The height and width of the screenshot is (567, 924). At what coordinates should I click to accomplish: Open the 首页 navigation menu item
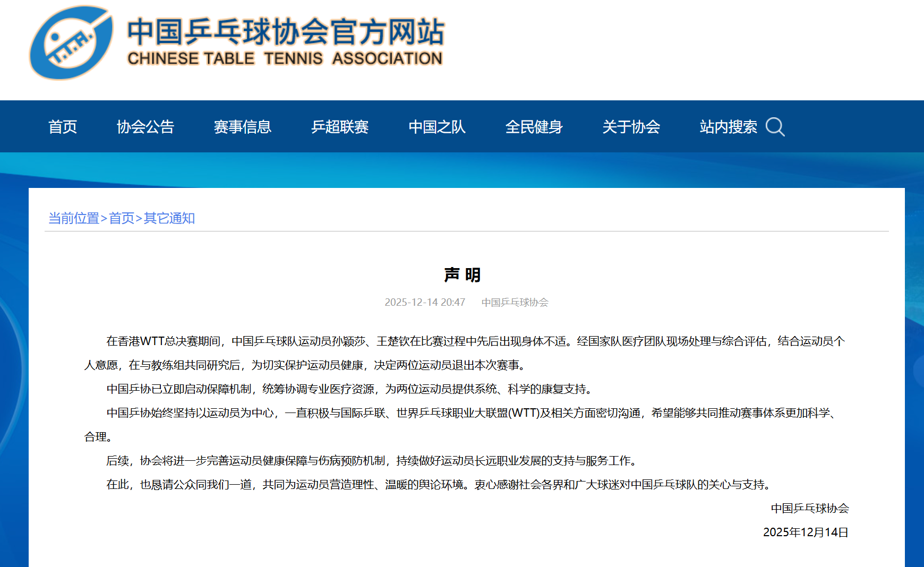tap(63, 127)
